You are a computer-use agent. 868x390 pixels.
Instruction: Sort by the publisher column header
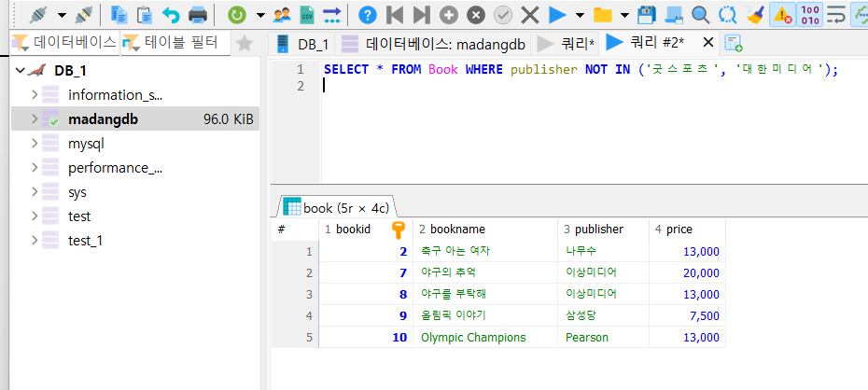click(x=603, y=229)
